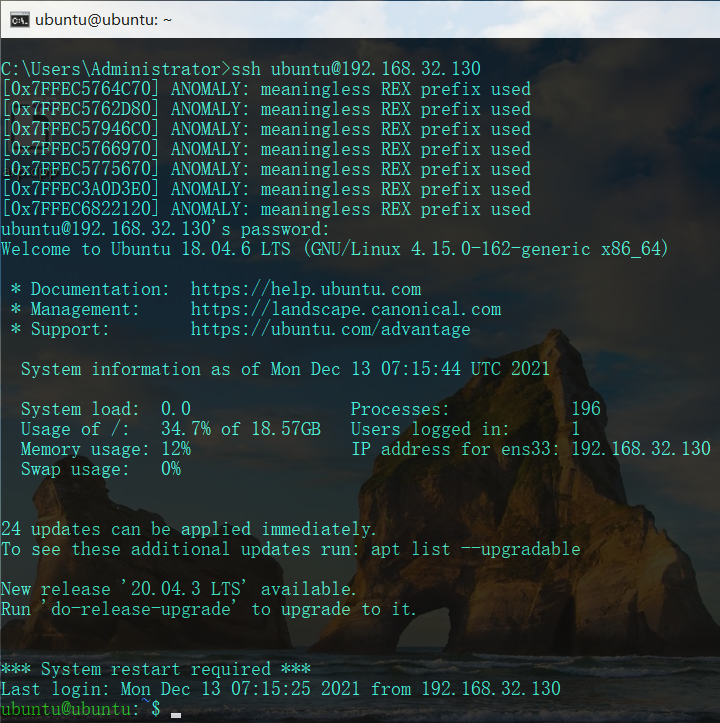Click the '24 updates can be applied' line
This screenshot has height=723, width=720.
pos(189,529)
